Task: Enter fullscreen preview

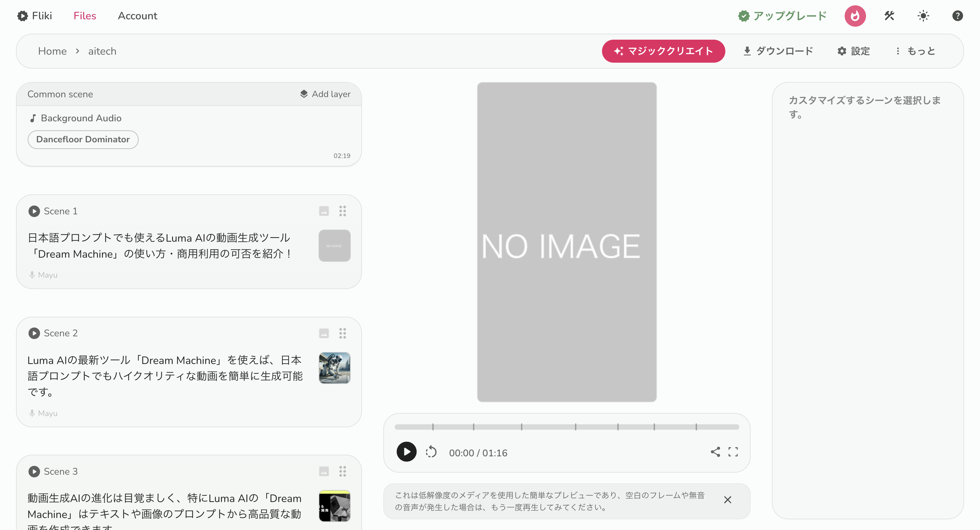Action: [x=733, y=452]
